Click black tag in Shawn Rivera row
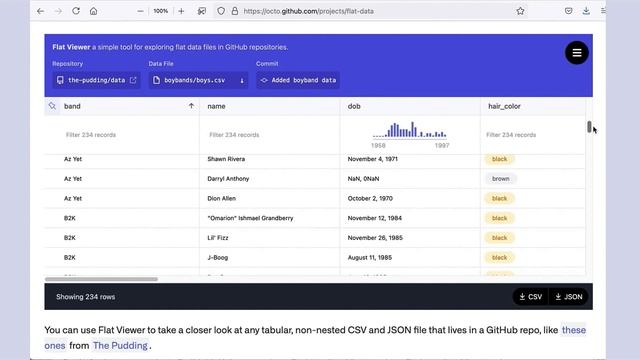This screenshot has height=360, width=640. 500,159
